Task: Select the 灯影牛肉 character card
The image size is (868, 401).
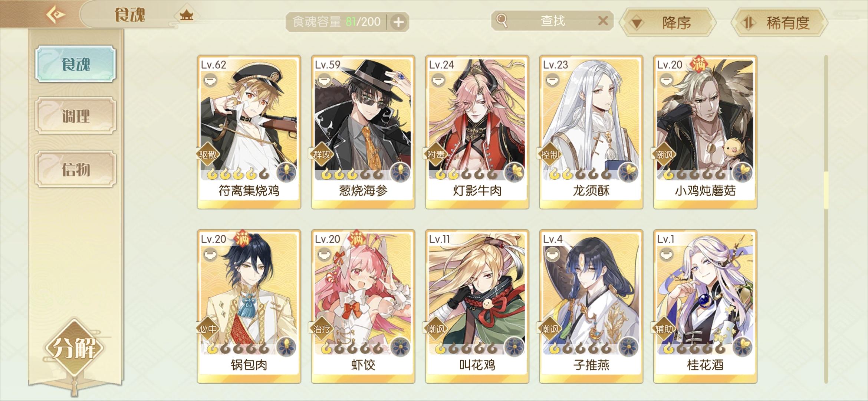Action: 477,132
